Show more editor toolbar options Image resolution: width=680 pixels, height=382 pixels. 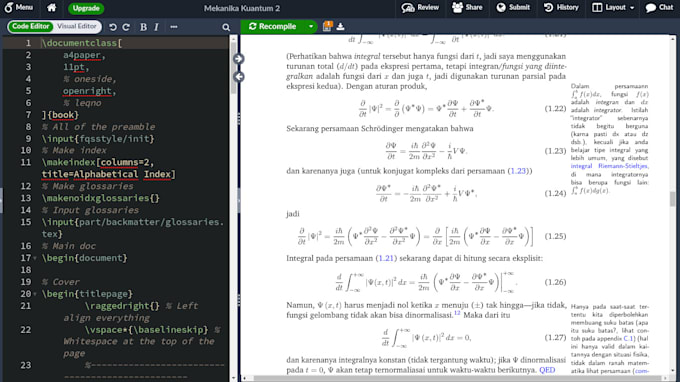(x=174, y=27)
